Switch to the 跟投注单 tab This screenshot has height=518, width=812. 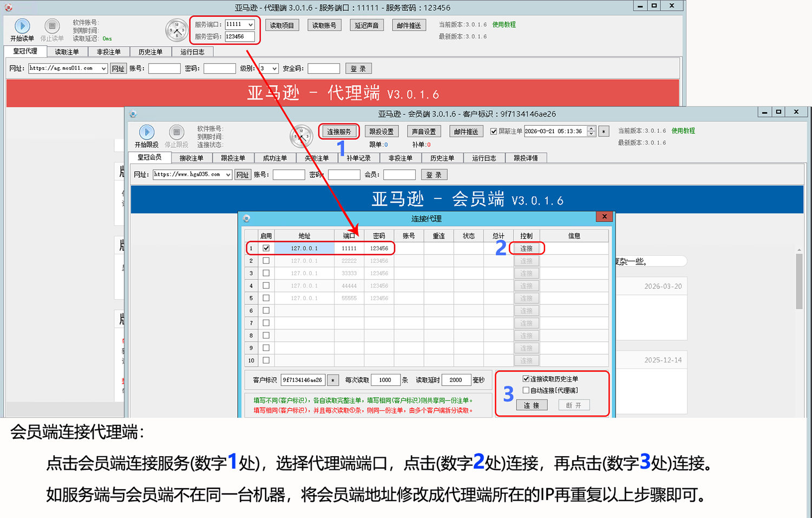point(233,158)
